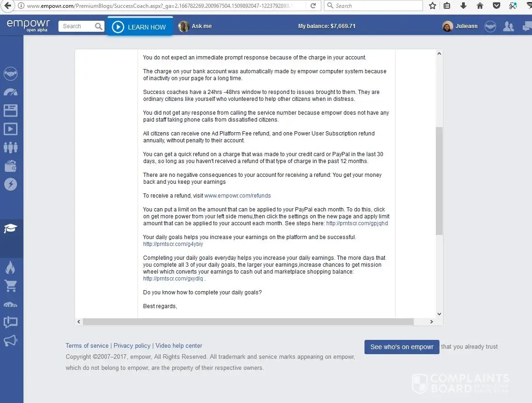Open Video help center link
This screenshot has width=532, height=403.
click(179, 345)
